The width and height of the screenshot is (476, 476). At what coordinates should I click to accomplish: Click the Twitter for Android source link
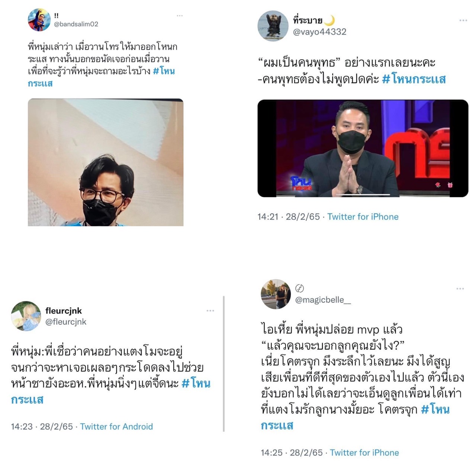pyautogui.click(x=116, y=427)
